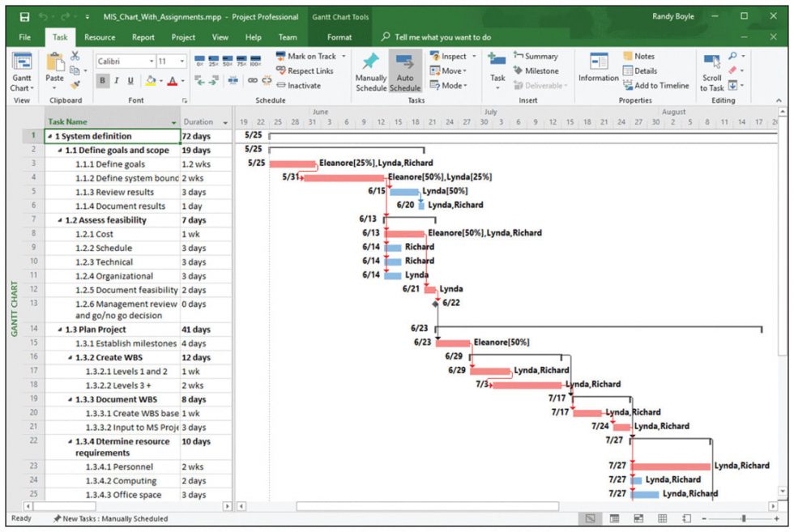The height and width of the screenshot is (532, 794).
Task: Open task Information dialog
Action: (x=599, y=67)
